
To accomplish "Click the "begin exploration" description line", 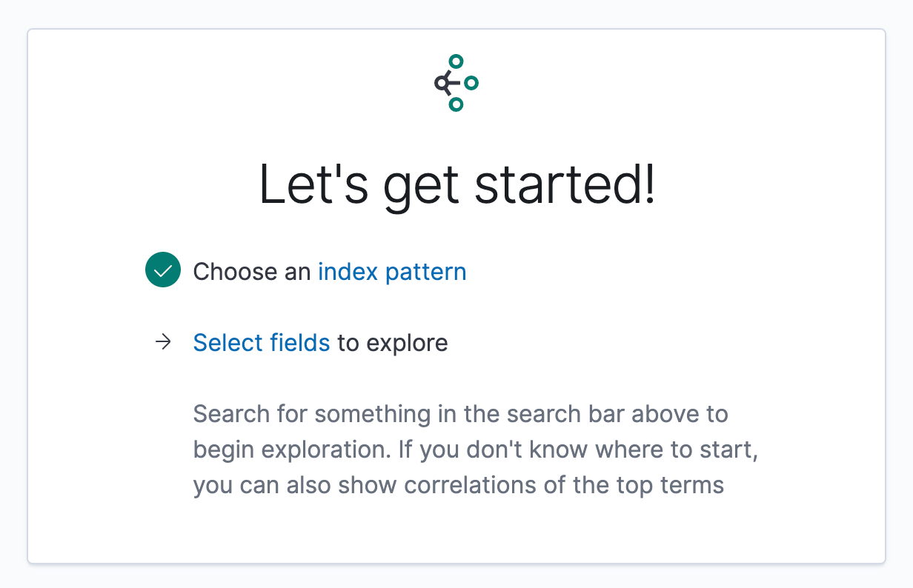I will coord(476,450).
